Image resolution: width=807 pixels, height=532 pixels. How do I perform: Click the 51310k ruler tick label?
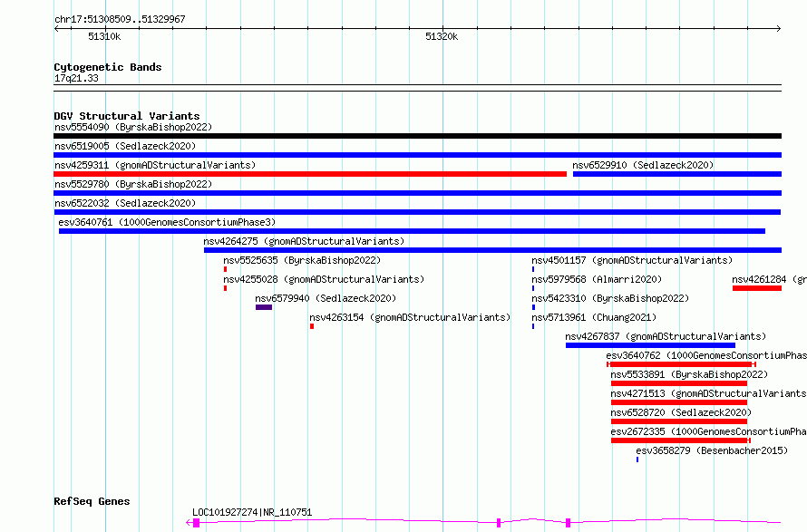click(x=104, y=36)
